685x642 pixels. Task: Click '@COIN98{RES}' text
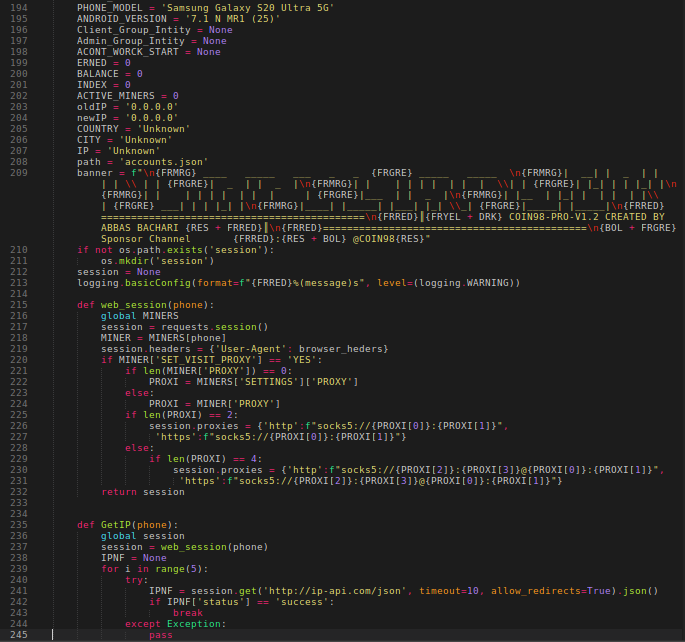[388, 239]
